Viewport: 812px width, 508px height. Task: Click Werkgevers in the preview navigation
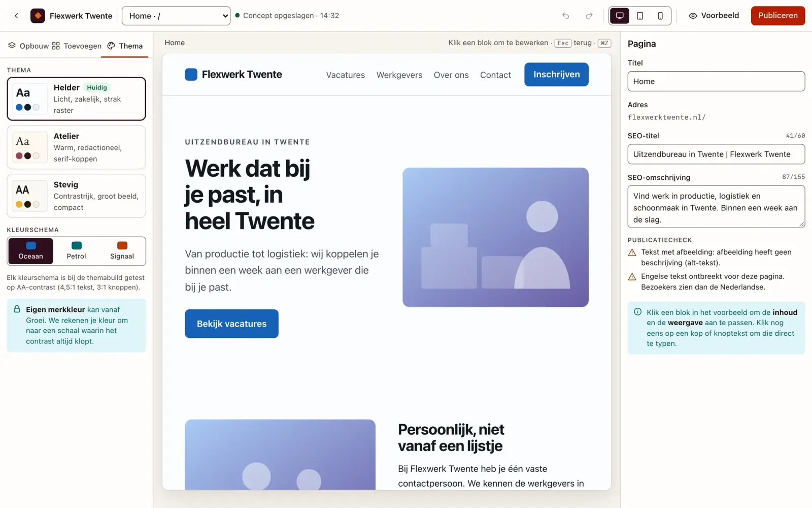[399, 75]
